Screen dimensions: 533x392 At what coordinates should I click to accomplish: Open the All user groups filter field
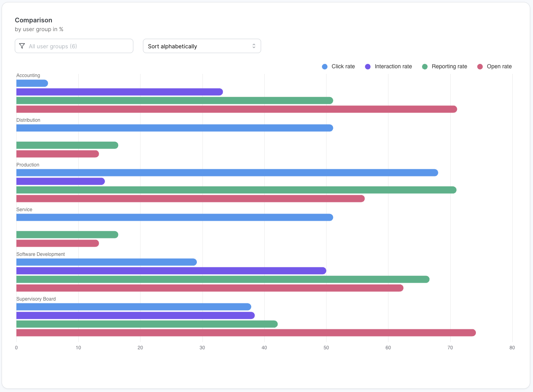[x=74, y=46]
